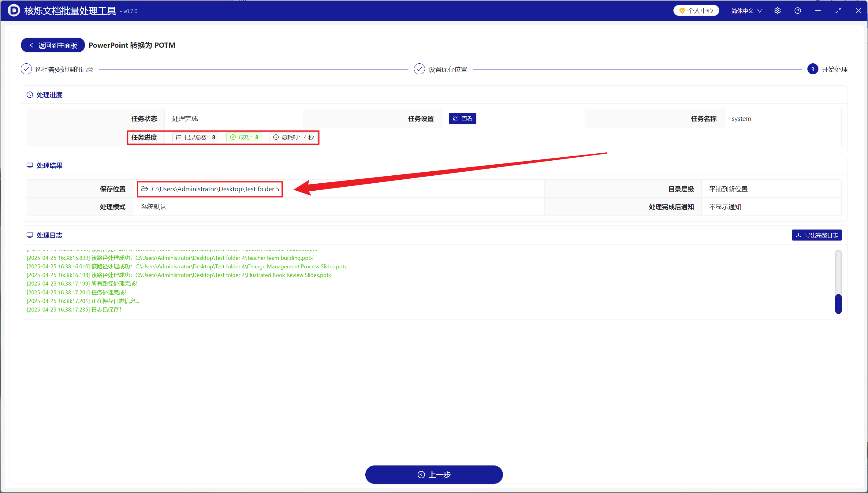Maximize the window using the expand icon
Image resolution: width=868 pixels, height=493 pixels.
tap(838, 10)
